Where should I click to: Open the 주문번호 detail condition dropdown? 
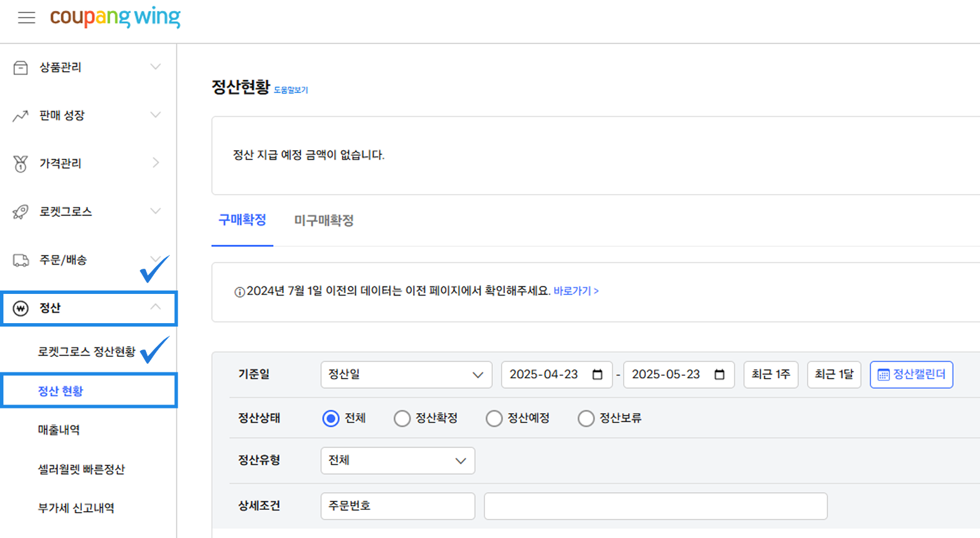[397, 506]
